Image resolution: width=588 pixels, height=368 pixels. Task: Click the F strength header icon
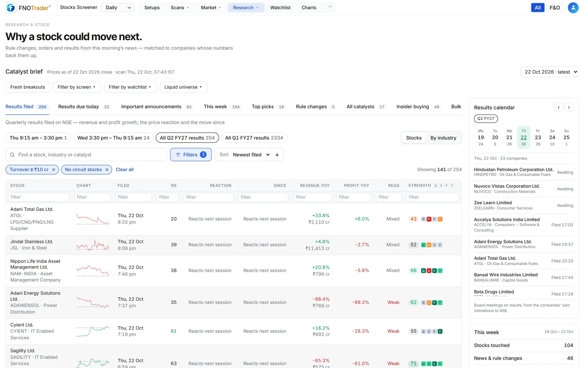click(x=447, y=186)
